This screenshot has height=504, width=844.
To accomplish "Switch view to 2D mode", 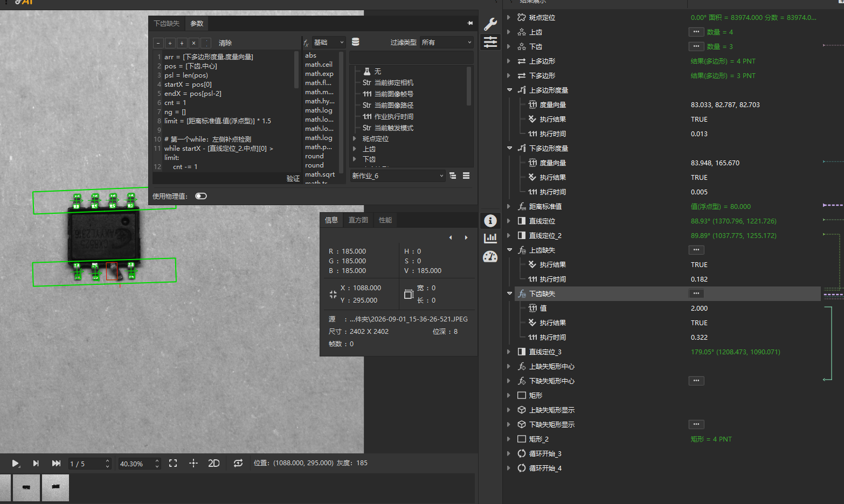I will pyautogui.click(x=214, y=463).
